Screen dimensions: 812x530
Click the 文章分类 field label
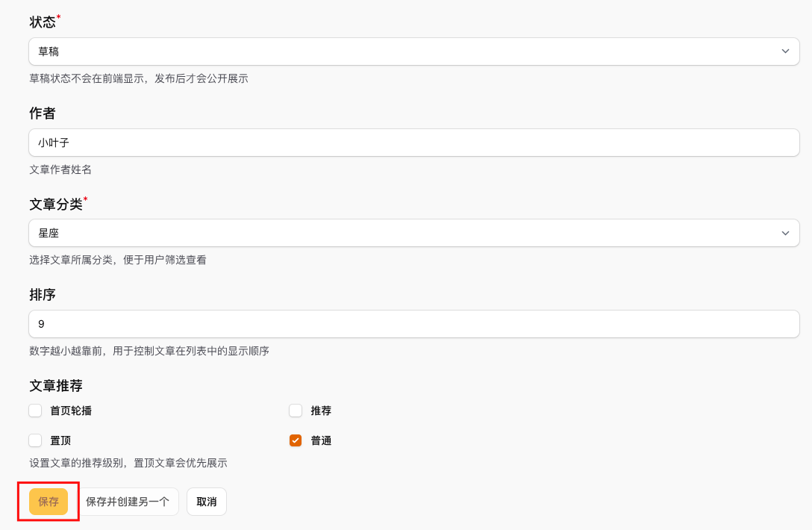[55, 204]
